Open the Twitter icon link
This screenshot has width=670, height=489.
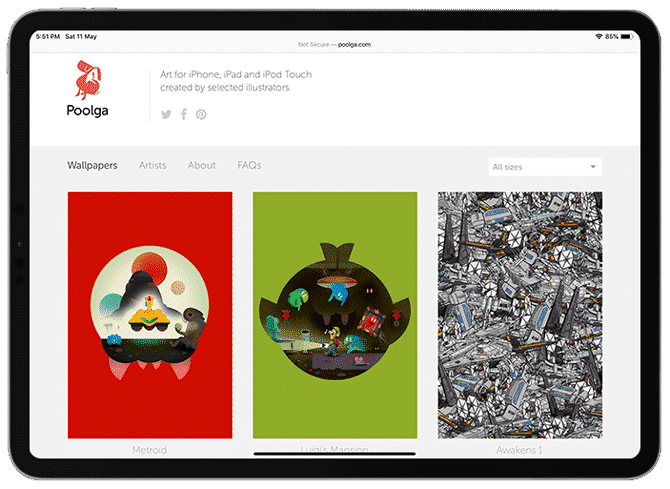click(x=166, y=114)
